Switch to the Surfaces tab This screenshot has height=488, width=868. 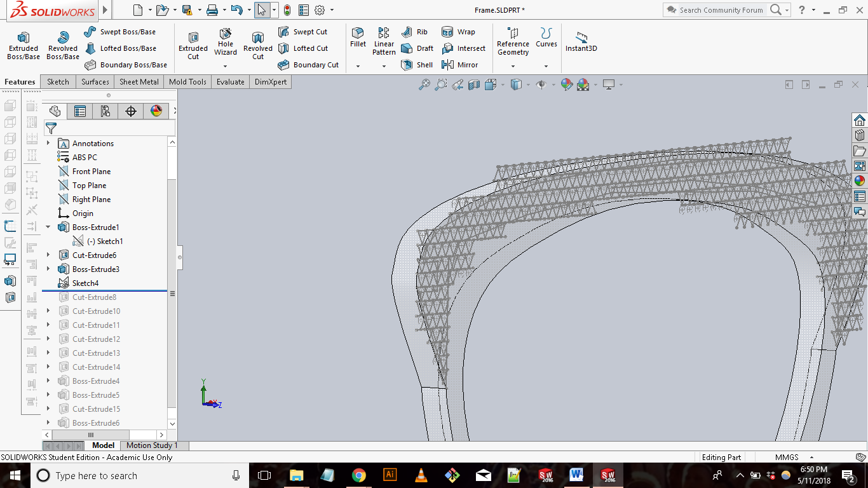pos(95,82)
